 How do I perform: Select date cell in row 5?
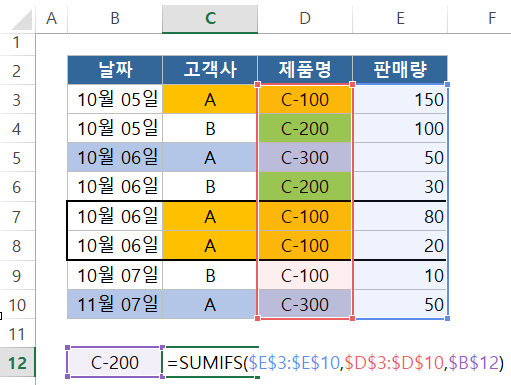(x=115, y=158)
